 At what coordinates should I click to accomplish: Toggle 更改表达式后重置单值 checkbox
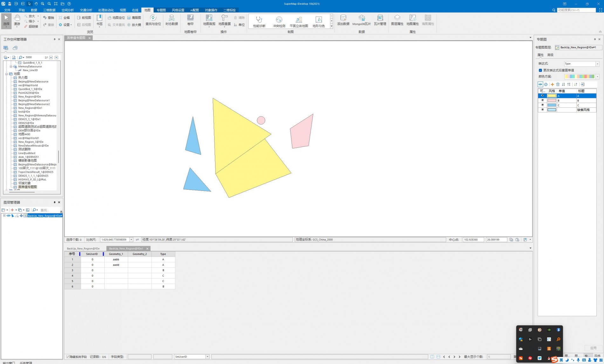click(x=540, y=70)
